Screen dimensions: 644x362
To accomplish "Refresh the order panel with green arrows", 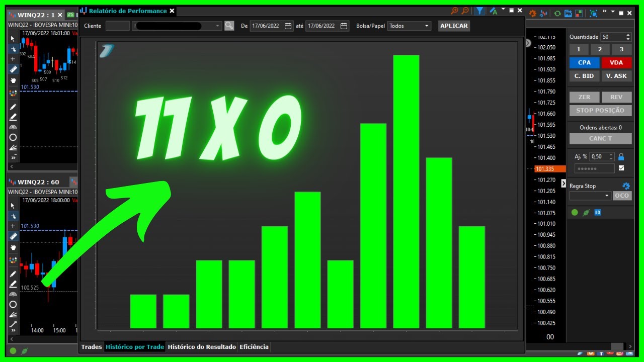I will click(557, 14).
